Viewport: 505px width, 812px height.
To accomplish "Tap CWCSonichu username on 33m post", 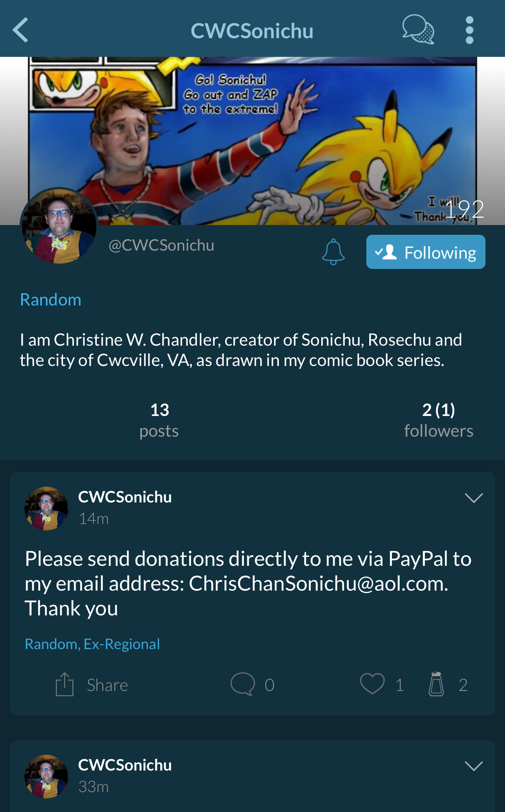I will point(125,765).
